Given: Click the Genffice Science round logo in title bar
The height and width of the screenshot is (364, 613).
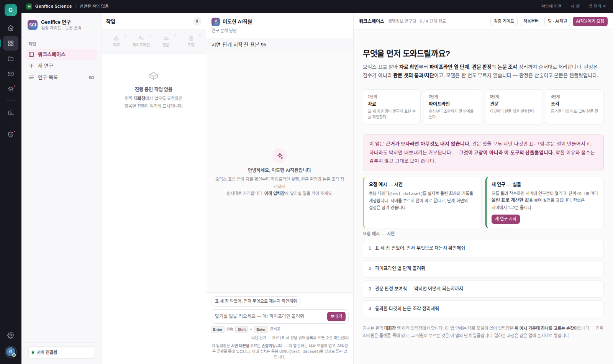Looking at the screenshot, I should pyautogui.click(x=29, y=6).
